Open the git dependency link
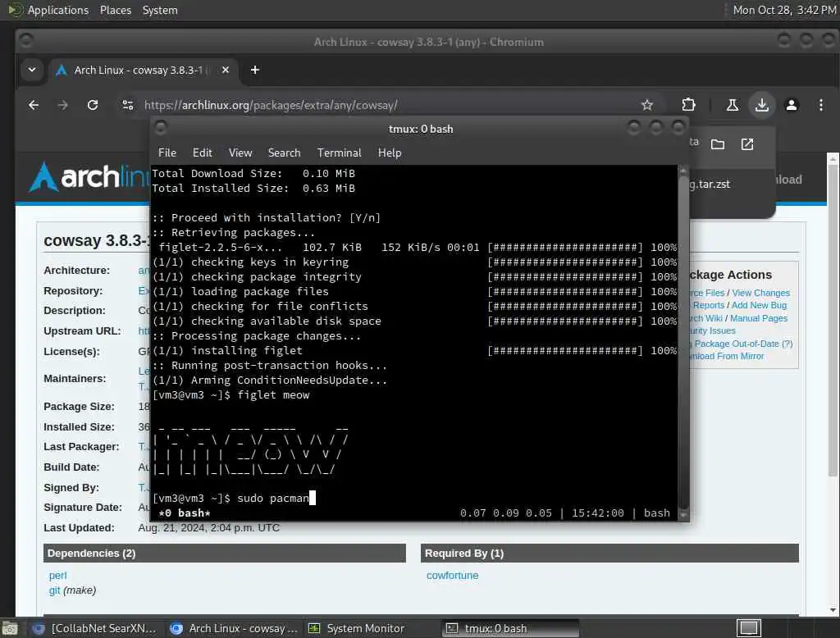The image size is (840, 638). [x=54, y=590]
